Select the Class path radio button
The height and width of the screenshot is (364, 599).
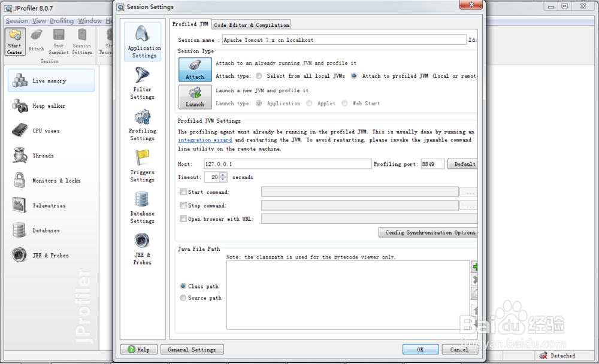tap(183, 286)
